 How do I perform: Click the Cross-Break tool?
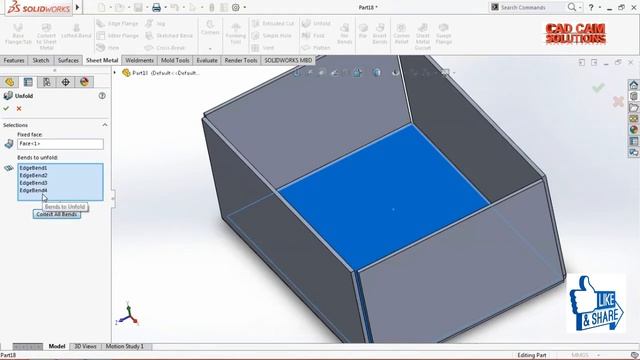point(166,48)
